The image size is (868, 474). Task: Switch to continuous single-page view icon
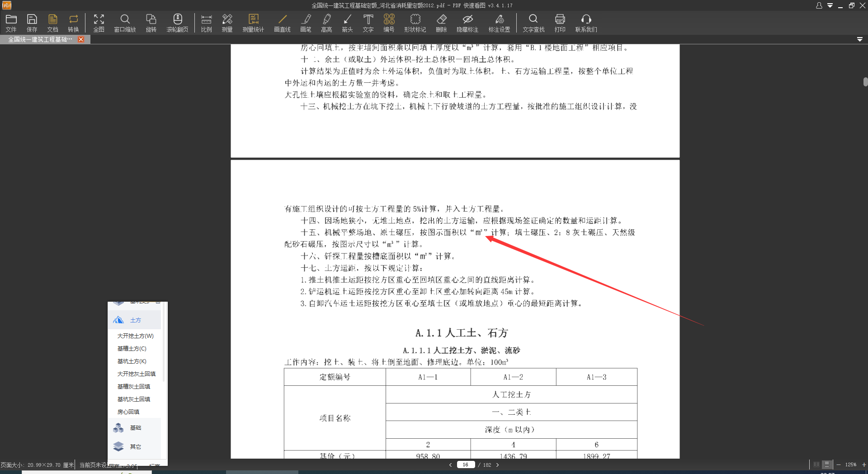(827, 465)
